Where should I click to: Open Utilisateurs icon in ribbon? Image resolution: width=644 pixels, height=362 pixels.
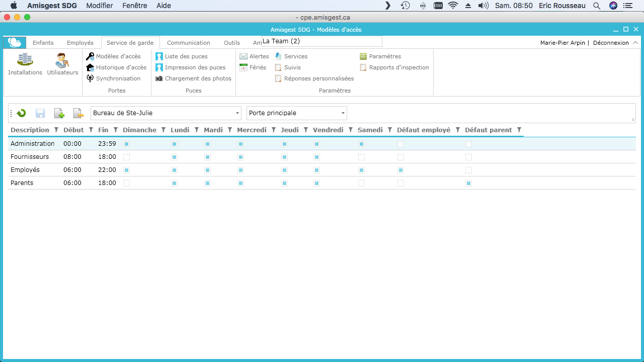(x=62, y=60)
